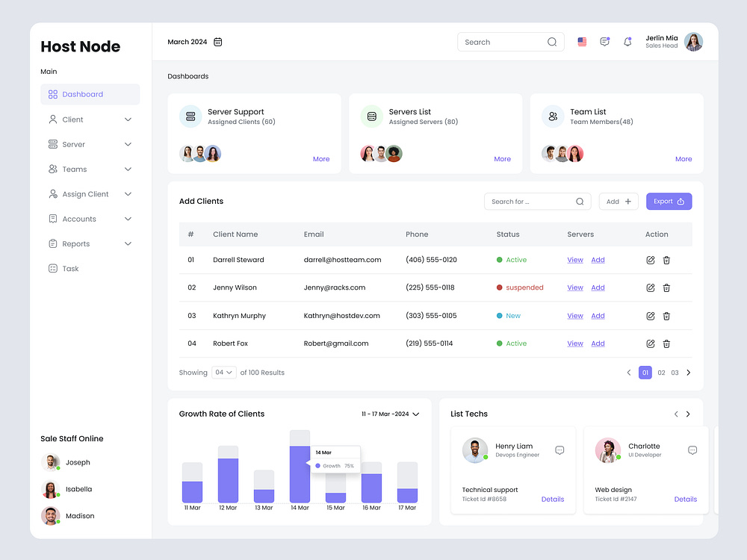Open the results-per-page dropdown showing 04

(223, 372)
